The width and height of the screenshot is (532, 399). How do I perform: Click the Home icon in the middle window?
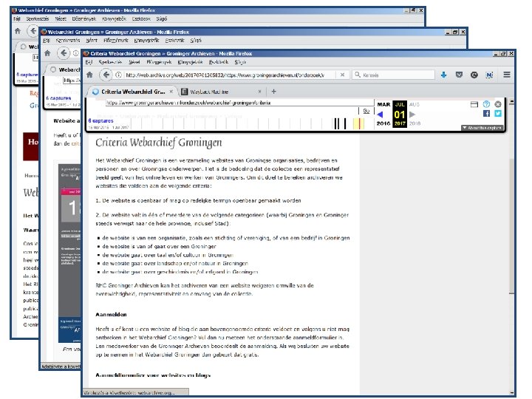point(47,53)
